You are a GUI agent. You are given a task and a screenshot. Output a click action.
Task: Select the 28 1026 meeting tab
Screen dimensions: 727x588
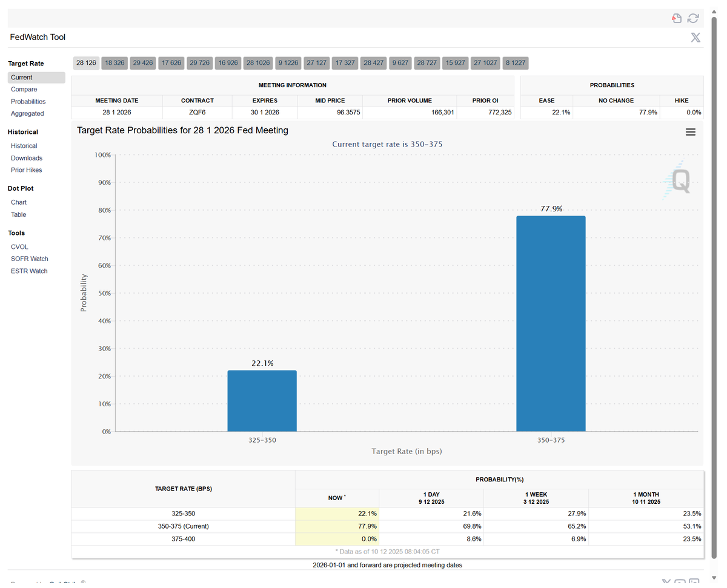[258, 63]
